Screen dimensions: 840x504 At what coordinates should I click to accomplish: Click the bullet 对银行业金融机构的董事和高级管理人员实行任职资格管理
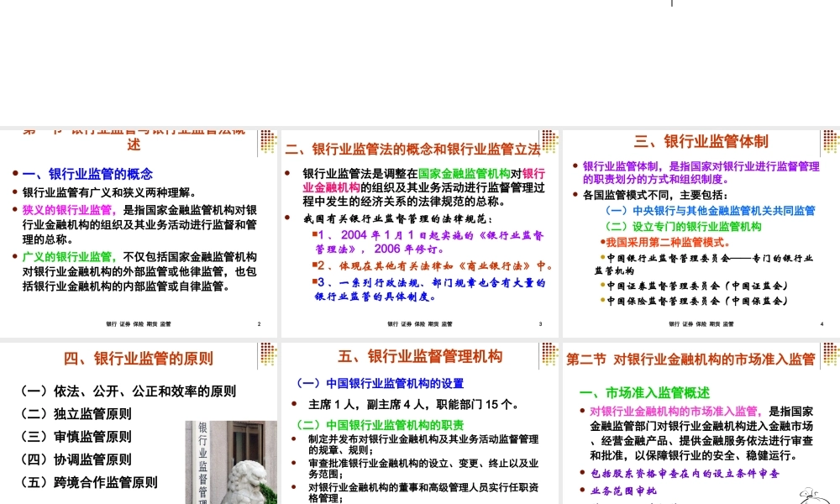point(423,493)
